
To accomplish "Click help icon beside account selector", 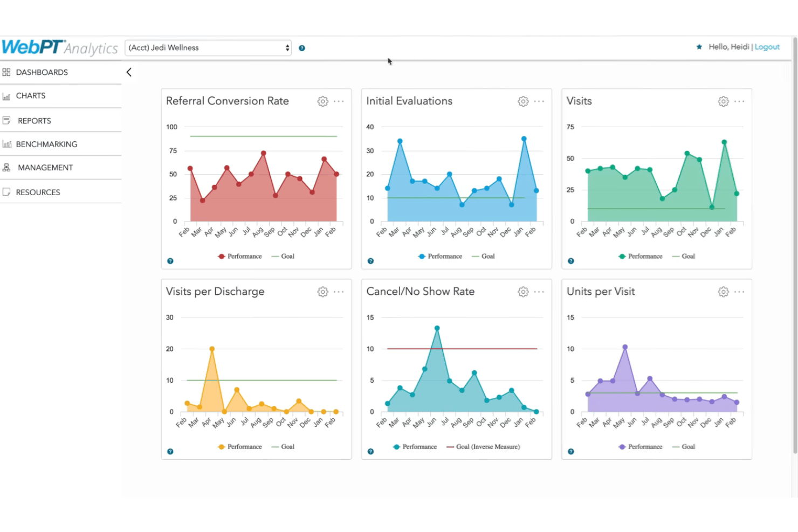I will [x=302, y=48].
